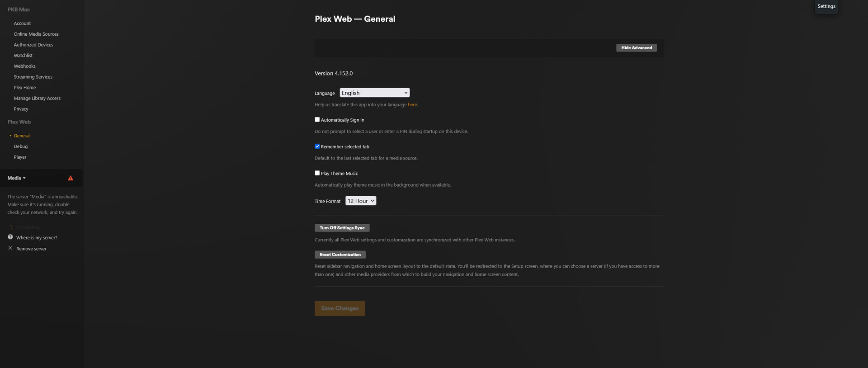Click the X icon beside Remove server
The width and height of the screenshot is (868, 368).
pyautogui.click(x=10, y=248)
